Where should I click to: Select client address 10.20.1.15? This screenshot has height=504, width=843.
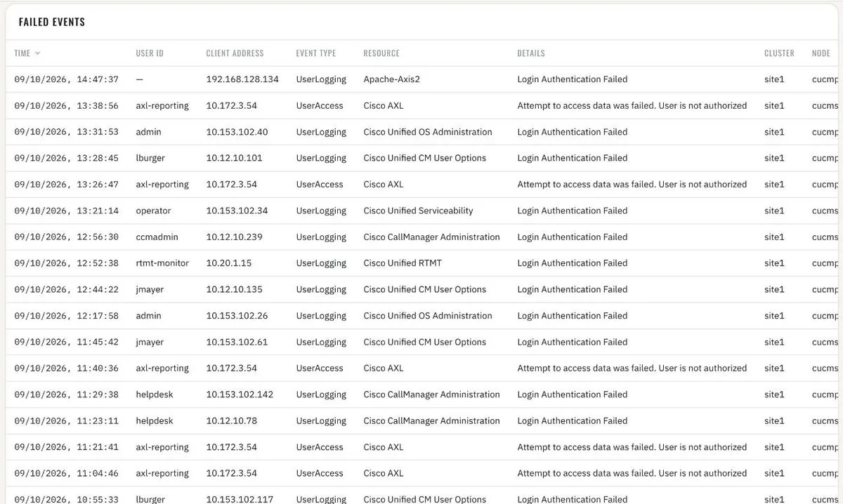click(228, 263)
